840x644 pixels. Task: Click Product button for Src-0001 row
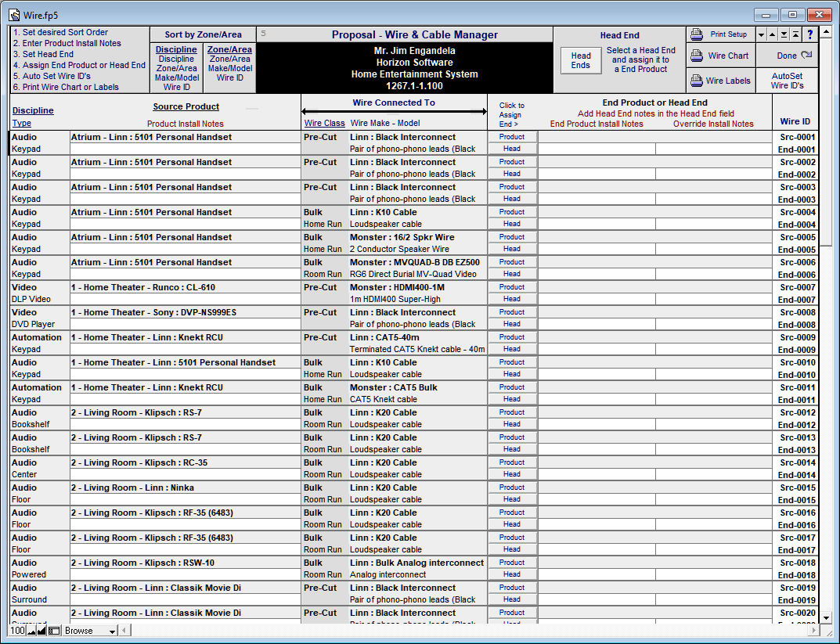click(512, 137)
